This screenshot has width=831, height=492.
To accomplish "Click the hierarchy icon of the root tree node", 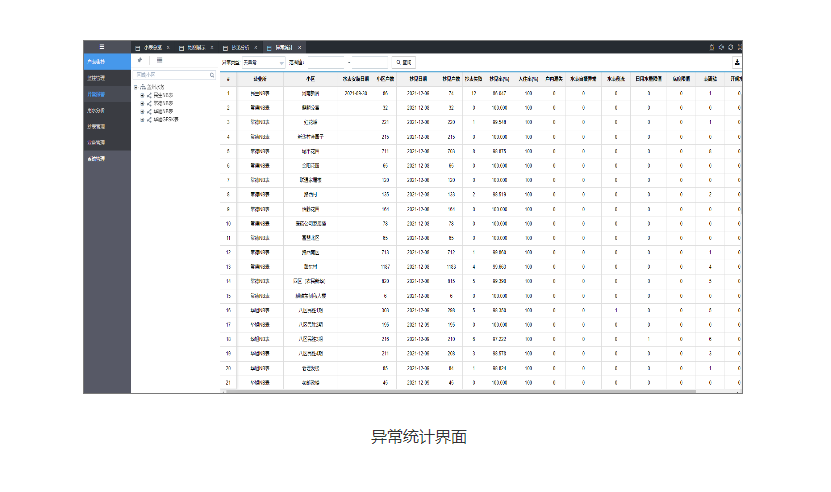I will tap(143, 87).
